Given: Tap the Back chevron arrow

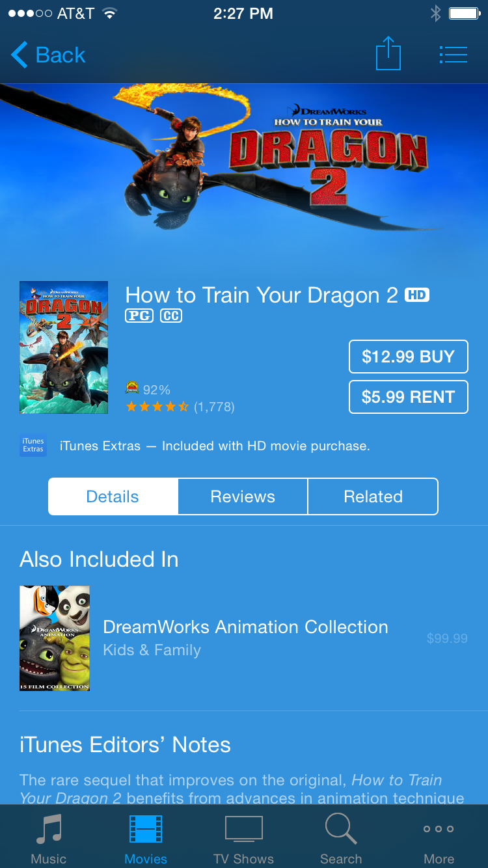Looking at the screenshot, I should (20, 55).
